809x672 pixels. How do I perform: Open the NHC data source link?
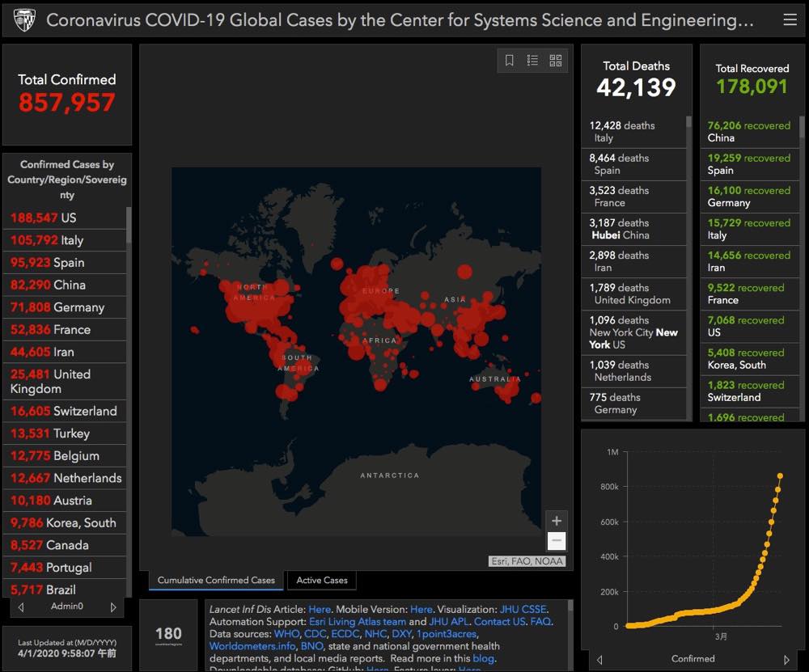375,634
